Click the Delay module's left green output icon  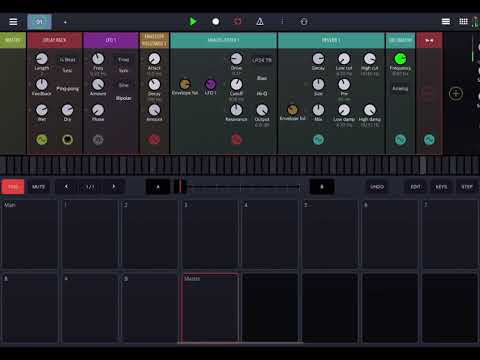pos(42,140)
